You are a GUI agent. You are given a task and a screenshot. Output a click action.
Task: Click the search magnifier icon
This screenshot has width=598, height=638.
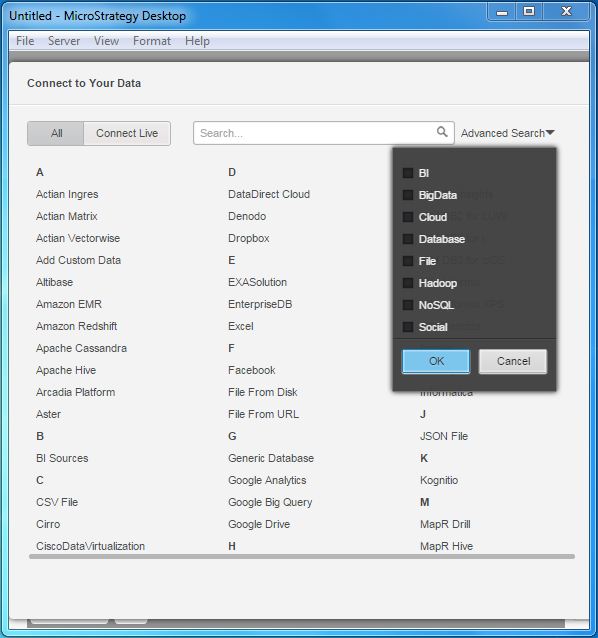click(442, 132)
